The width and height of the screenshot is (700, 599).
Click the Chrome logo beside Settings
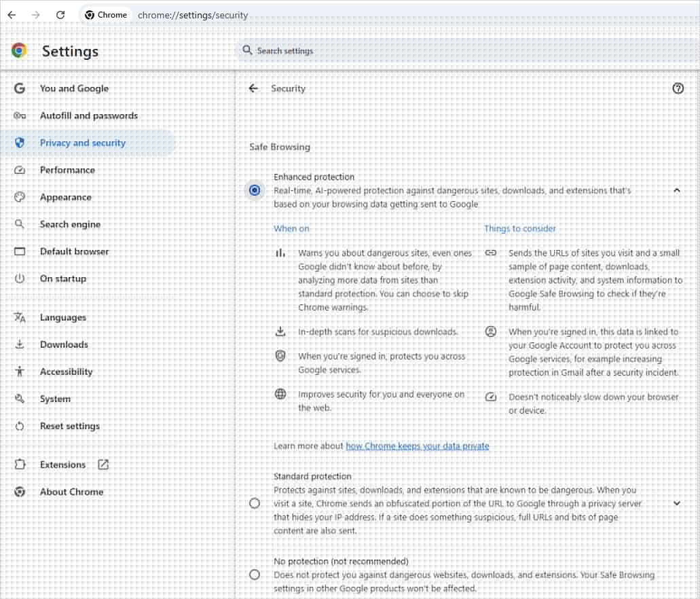click(x=19, y=51)
